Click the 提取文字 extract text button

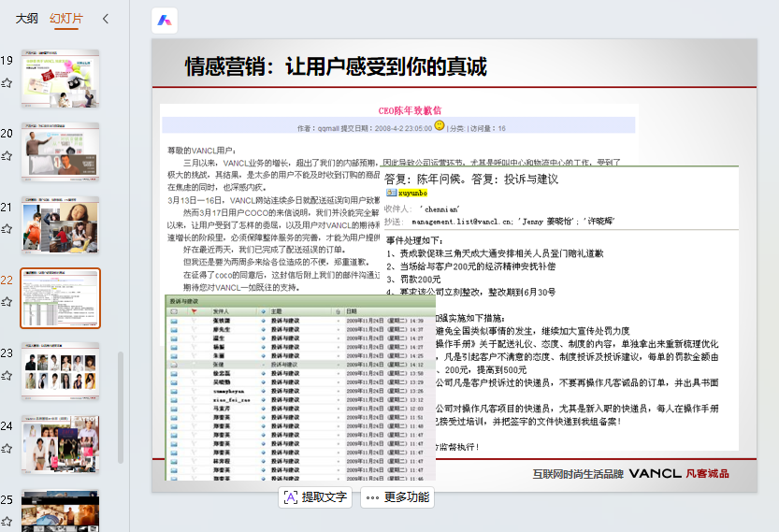315,497
